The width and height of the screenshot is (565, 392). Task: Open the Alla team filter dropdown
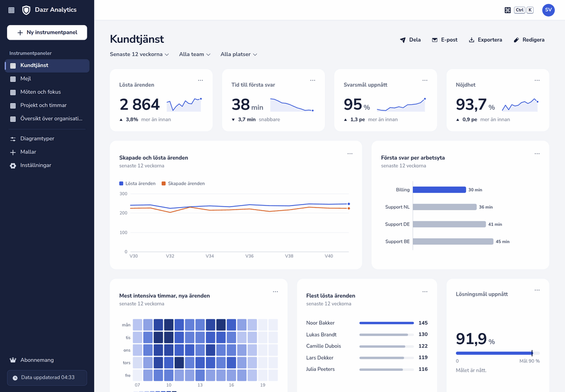[195, 54]
